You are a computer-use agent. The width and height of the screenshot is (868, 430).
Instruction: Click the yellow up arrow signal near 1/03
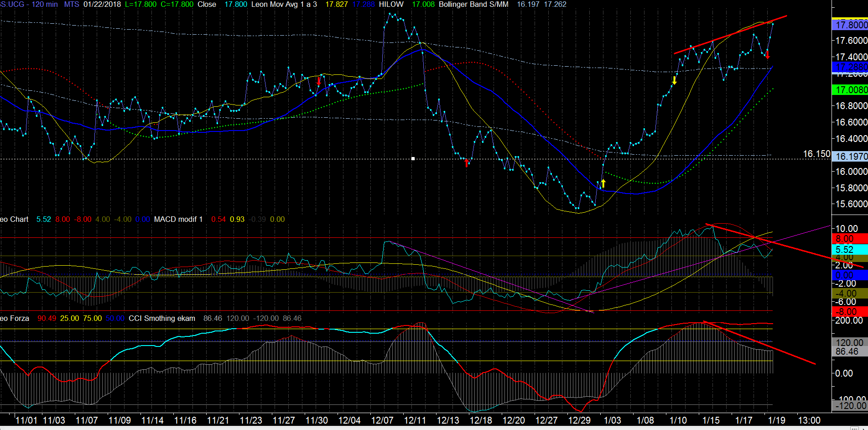tap(603, 184)
